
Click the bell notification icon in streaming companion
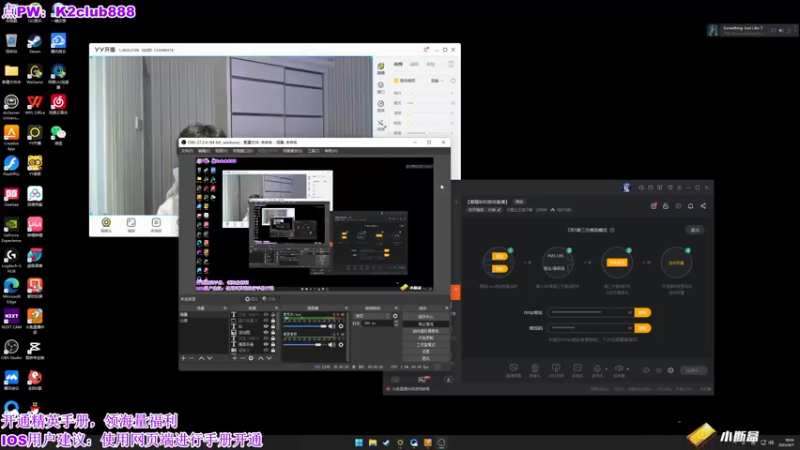click(690, 206)
